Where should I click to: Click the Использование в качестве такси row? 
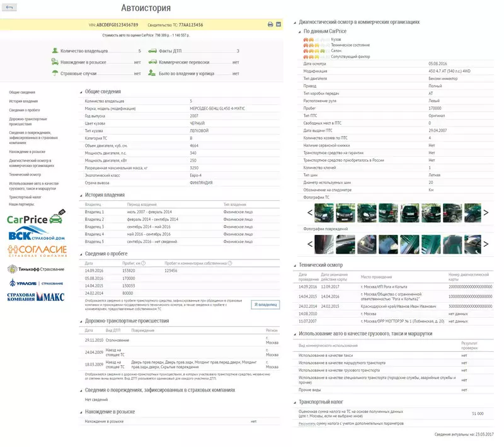coord(393,356)
